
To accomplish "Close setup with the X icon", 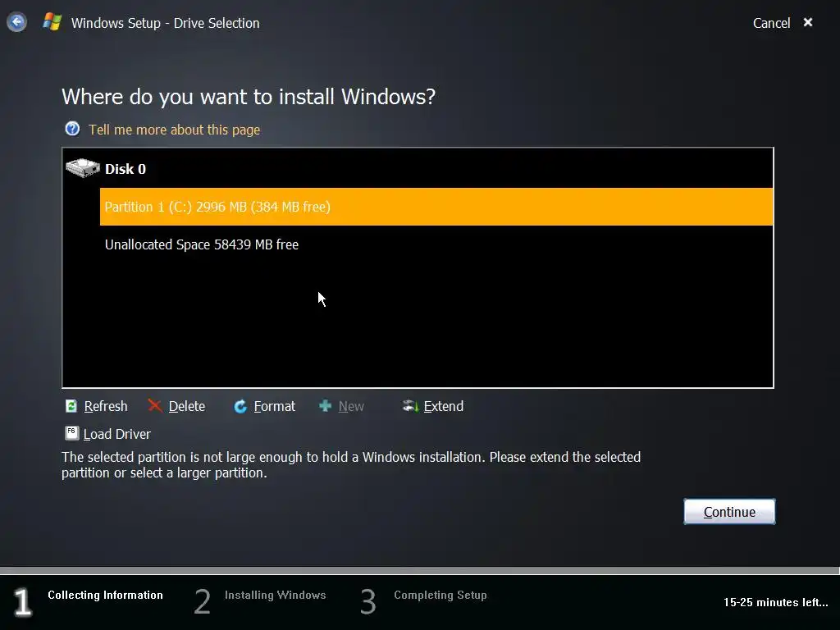I will 808,22.
